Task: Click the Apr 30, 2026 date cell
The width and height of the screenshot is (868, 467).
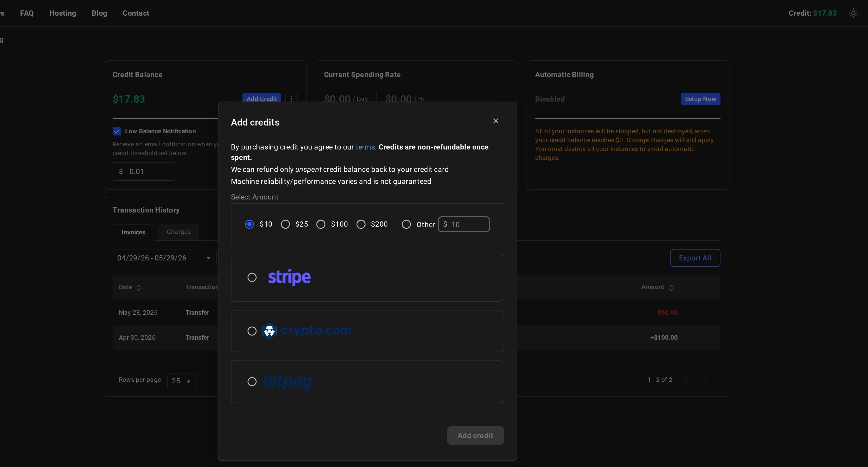Action: pyautogui.click(x=137, y=337)
